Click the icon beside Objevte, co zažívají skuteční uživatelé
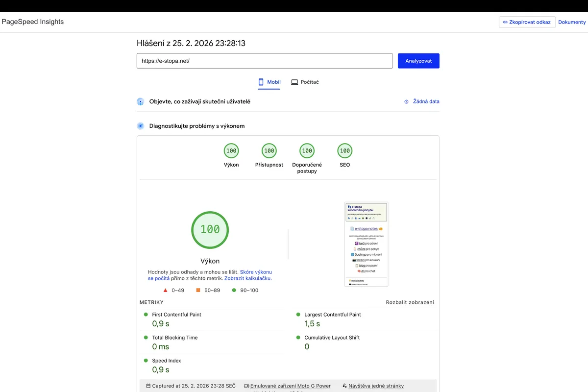 pos(140,101)
